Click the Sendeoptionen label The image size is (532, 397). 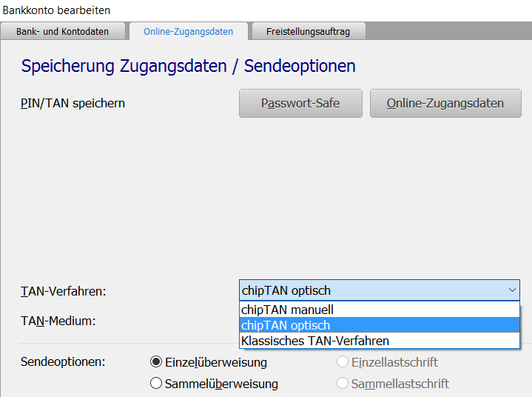pos(63,362)
